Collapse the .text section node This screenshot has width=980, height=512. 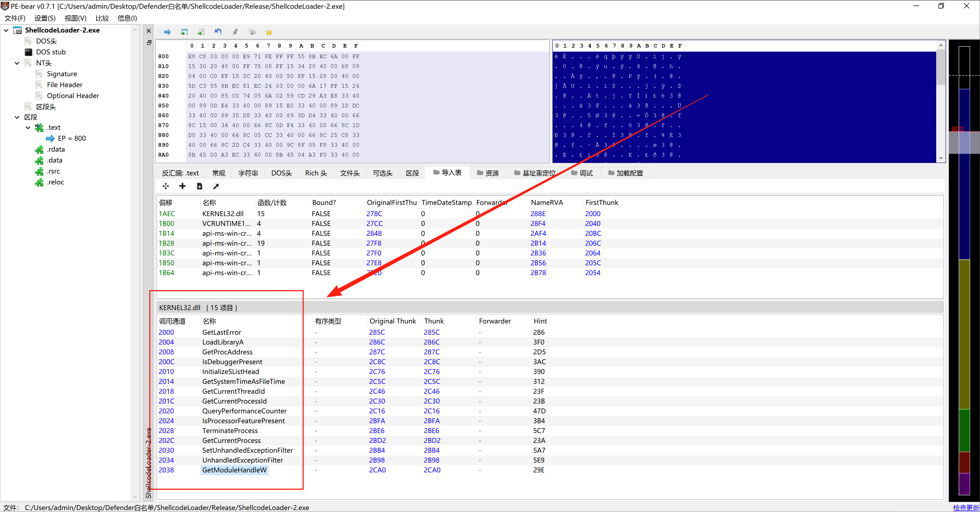click(x=28, y=128)
